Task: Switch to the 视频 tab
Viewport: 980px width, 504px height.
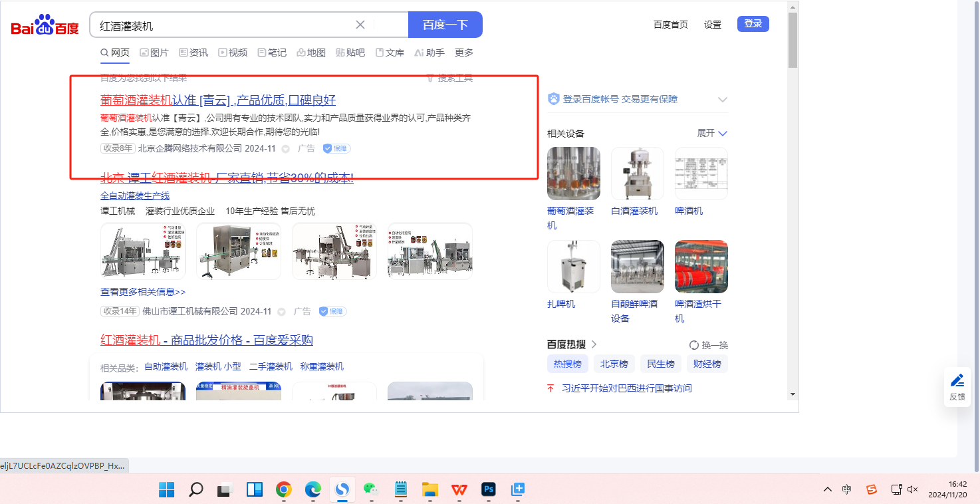Action: [233, 53]
